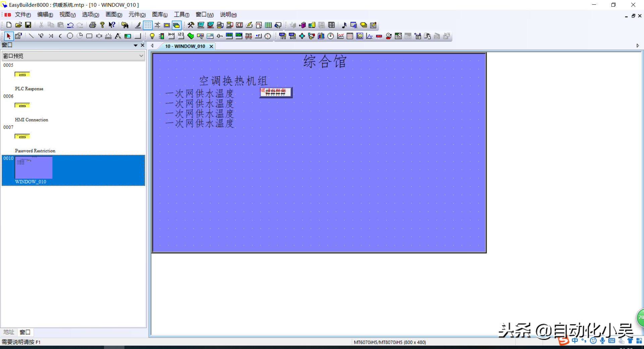Switch to the 地址 panel tab

(x=9, y=332)
